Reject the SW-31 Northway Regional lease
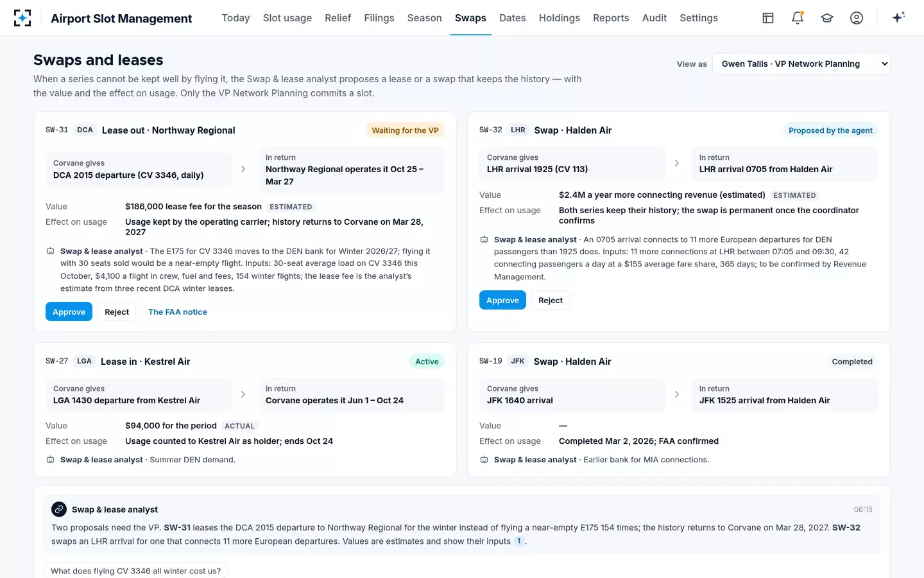The width and height of the screenshot is (924, 578). [x=117, y=311]
